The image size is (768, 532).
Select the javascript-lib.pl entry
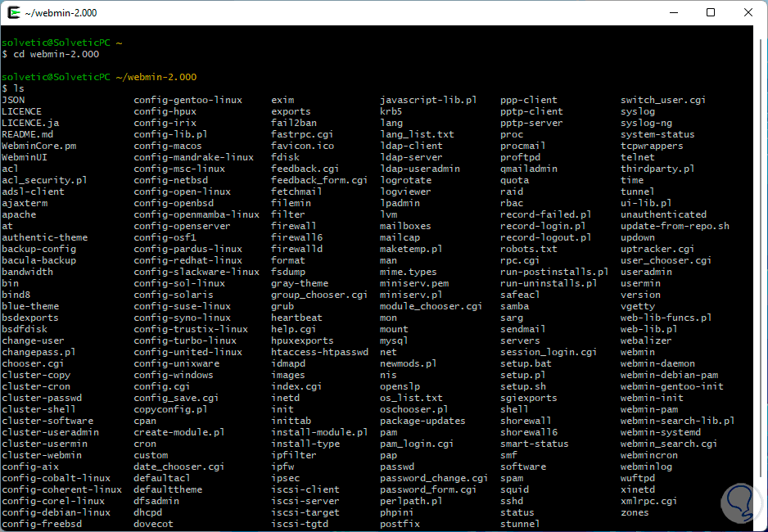[x=428, y=100]
